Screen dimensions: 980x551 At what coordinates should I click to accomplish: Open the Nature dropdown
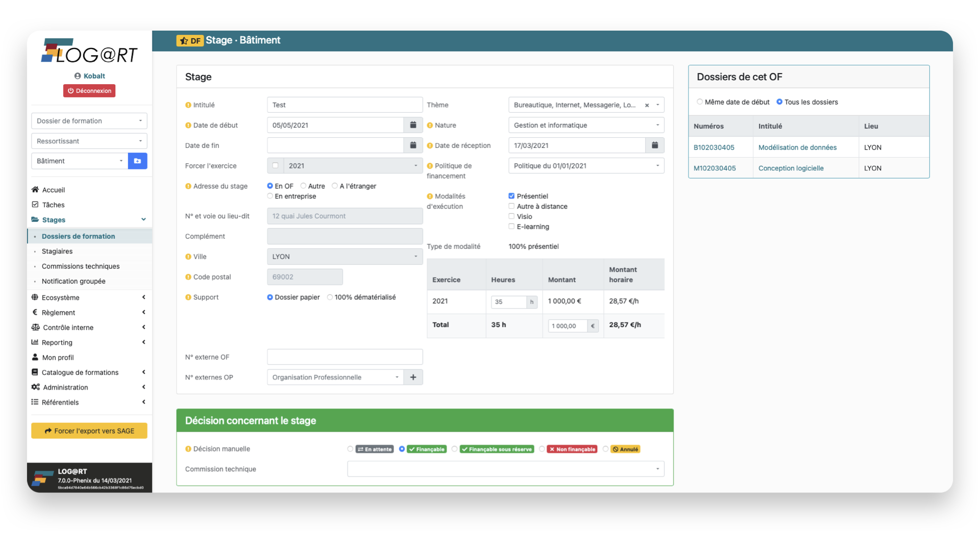586,125
